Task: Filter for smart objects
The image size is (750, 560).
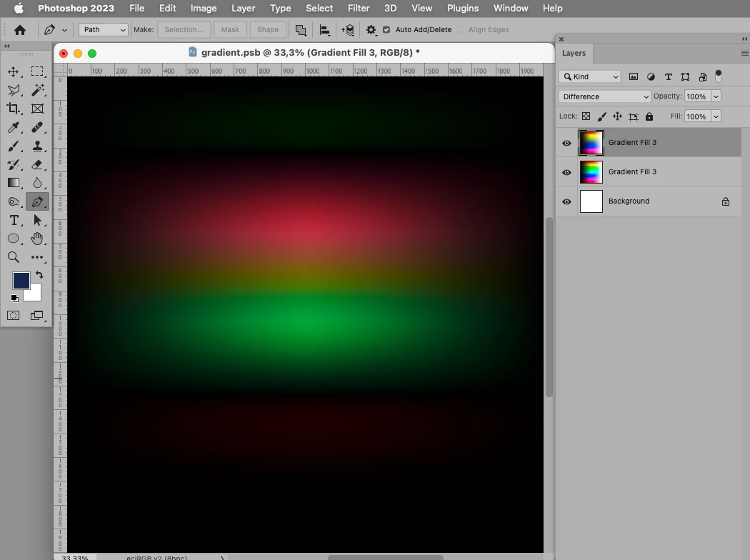Action: tap(703, 76)
